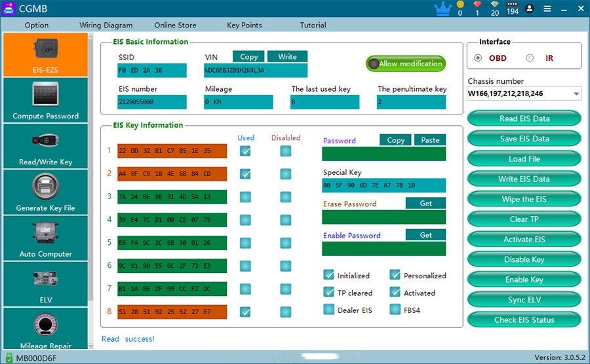Switch the Allow modification toggle
590x364 pixels.
406,64
